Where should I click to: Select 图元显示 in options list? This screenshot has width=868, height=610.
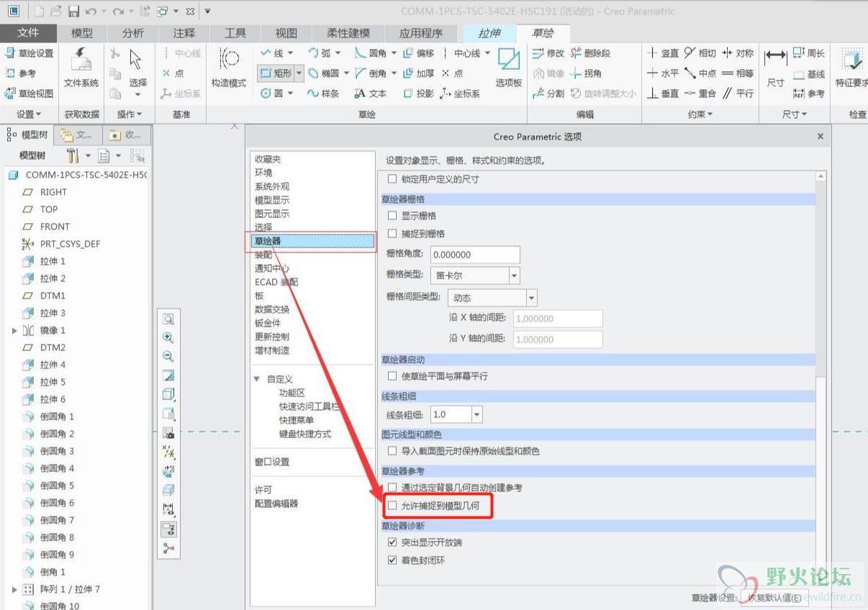pos(272,214)
